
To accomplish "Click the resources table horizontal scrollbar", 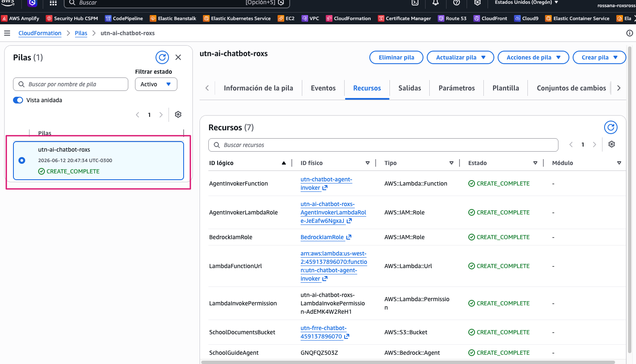I will pos(408,362).
